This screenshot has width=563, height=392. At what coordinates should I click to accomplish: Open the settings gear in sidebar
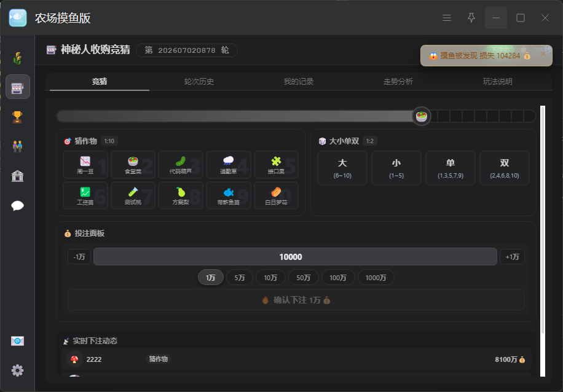(x=17, y=370)
